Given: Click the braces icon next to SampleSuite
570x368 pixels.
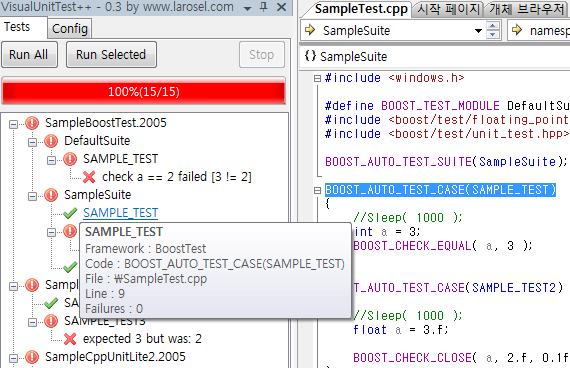Looking at the screenshot, I should coord(310,56).
